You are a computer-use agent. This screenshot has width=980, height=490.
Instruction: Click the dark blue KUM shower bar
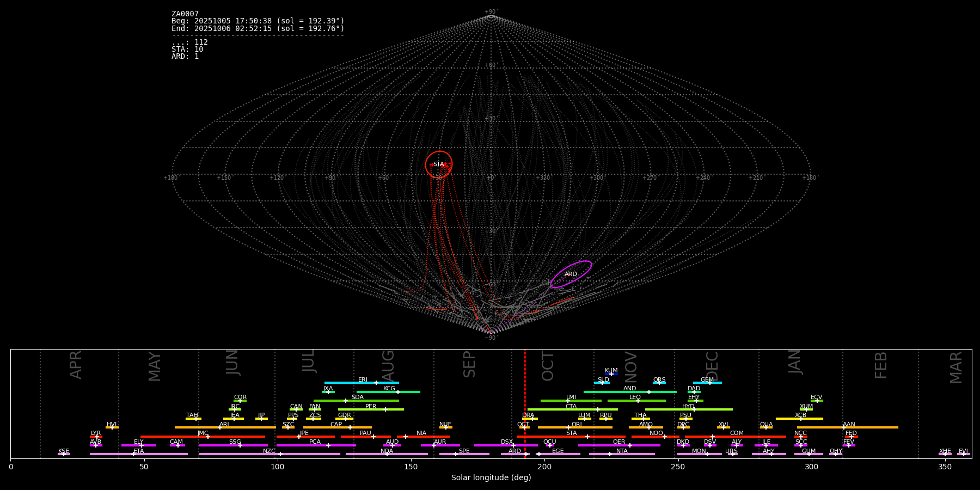[x=611, y=374]
